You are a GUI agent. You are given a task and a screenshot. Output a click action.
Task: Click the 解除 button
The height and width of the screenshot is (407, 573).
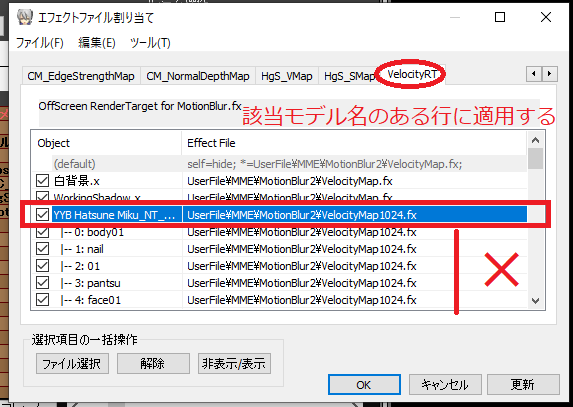[x=153, y=364]
